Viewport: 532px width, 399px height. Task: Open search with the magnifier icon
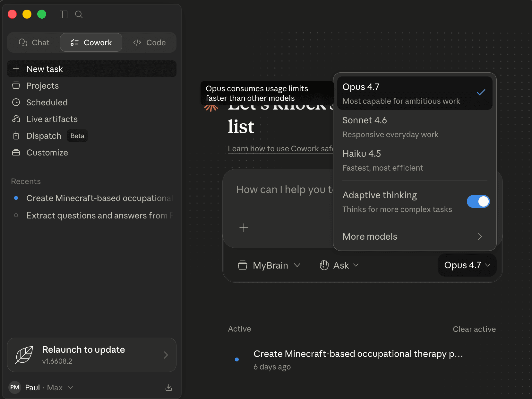point(79,14)
